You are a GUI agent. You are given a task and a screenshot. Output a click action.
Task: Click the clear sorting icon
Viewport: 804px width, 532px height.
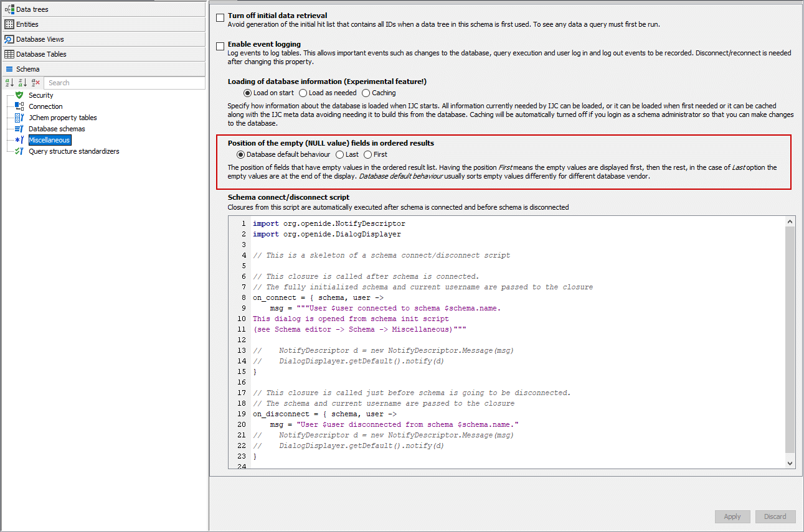click(x=35, y=83)
